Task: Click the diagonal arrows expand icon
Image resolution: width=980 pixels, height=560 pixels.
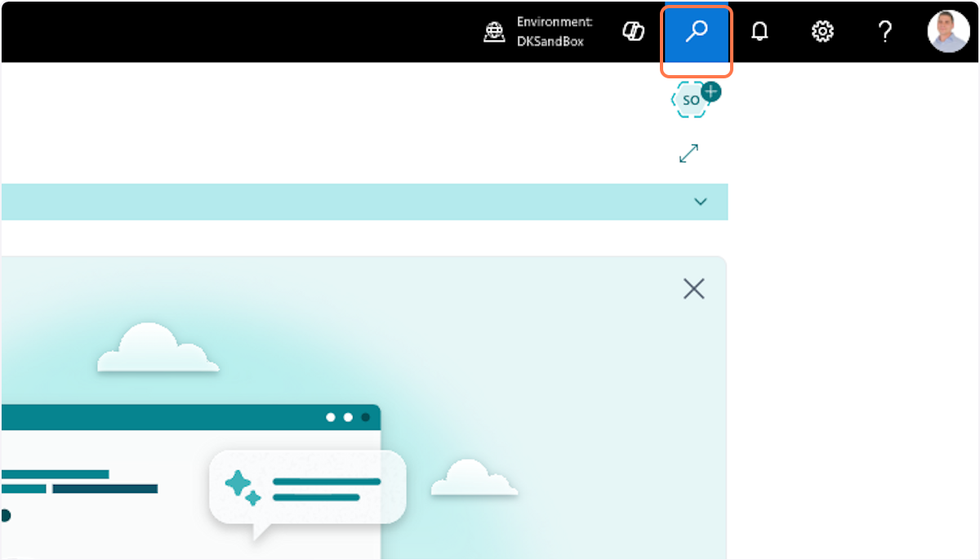Action: pyautogui.click(x=688, y=153)
